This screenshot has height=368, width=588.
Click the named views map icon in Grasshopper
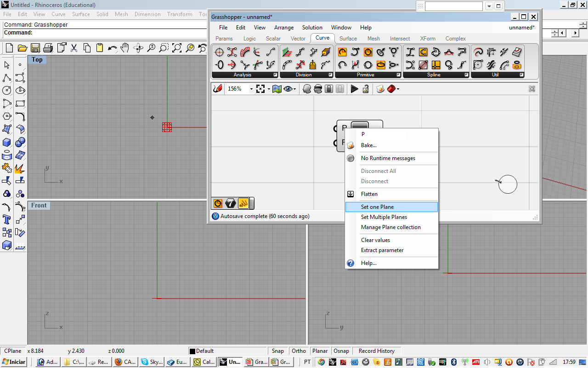click(x=277, y=89)
